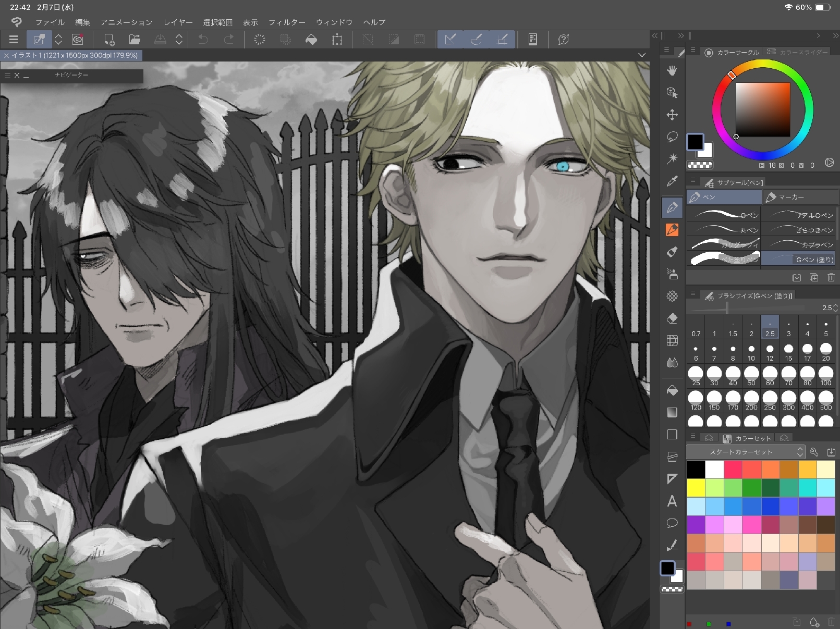This screenshot has width=840, height=629.
Task: Select the Gradient tool
Action: (672, 412)
